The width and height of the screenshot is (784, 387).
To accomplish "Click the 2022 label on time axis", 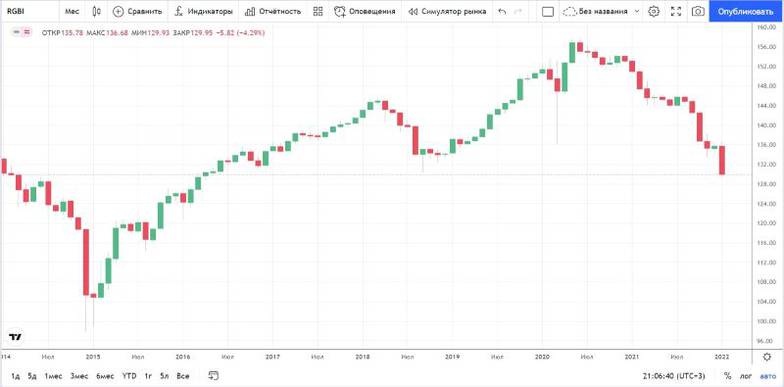I will pos(722,357).
